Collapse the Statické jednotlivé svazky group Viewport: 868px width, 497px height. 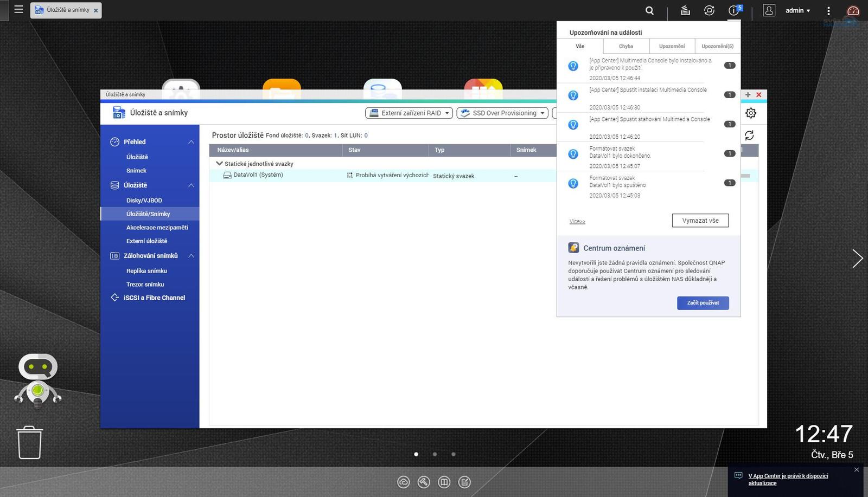[219, 163]
